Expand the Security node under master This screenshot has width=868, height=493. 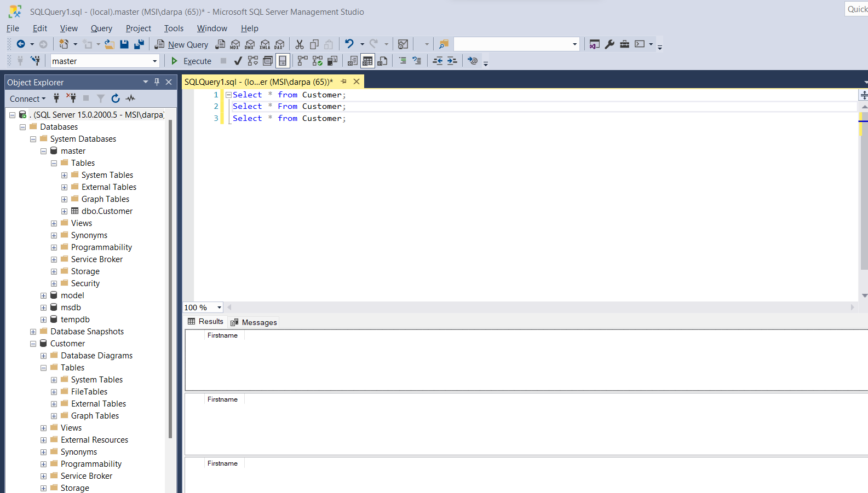tap(54, 283)
